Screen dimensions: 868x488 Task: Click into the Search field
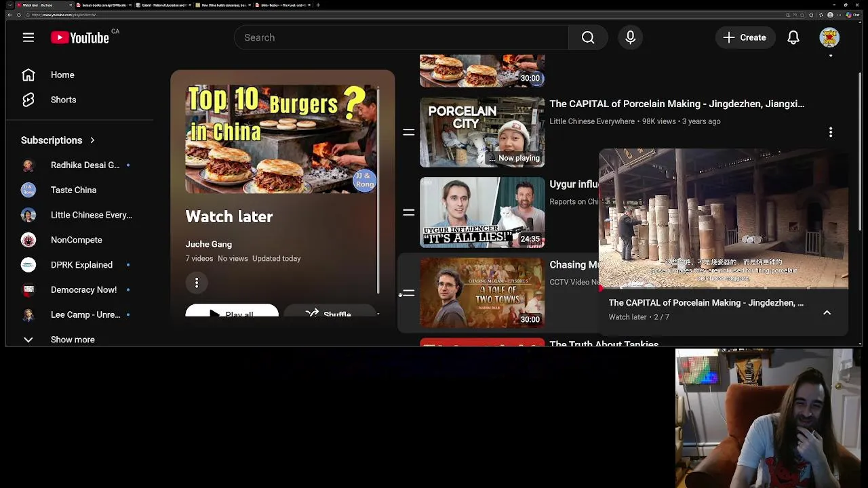point(401,37)
